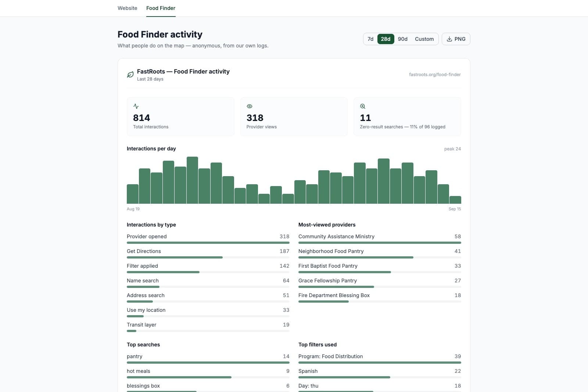The width and height of the screenshot is (588, 392).
Task: Click the Community Assistance Ministry progress bar
Action: (380, 243)
